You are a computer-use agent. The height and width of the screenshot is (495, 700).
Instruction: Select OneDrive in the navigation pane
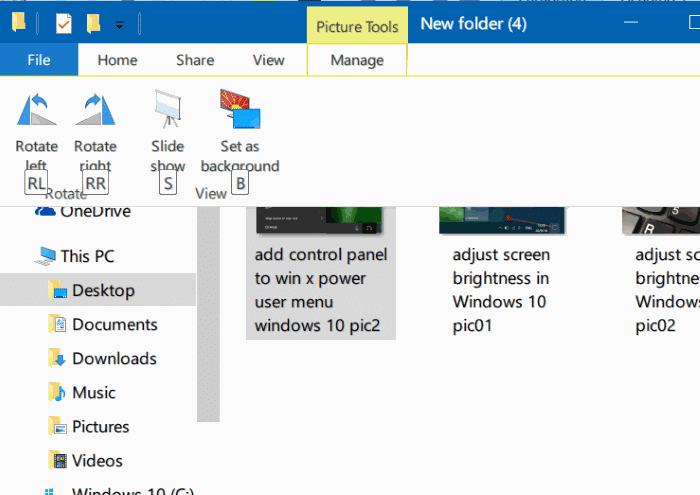point(95,212)
